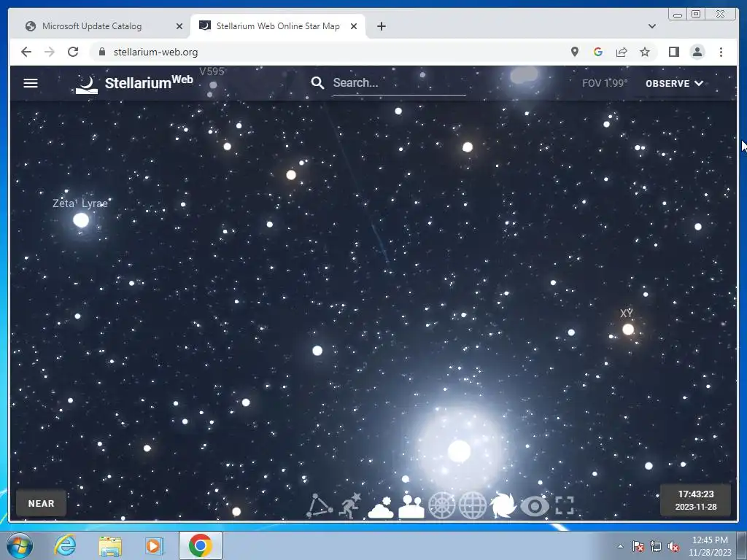
Task: Select the V595 star label
Action: pyautogui.click(x=212, y=71)
